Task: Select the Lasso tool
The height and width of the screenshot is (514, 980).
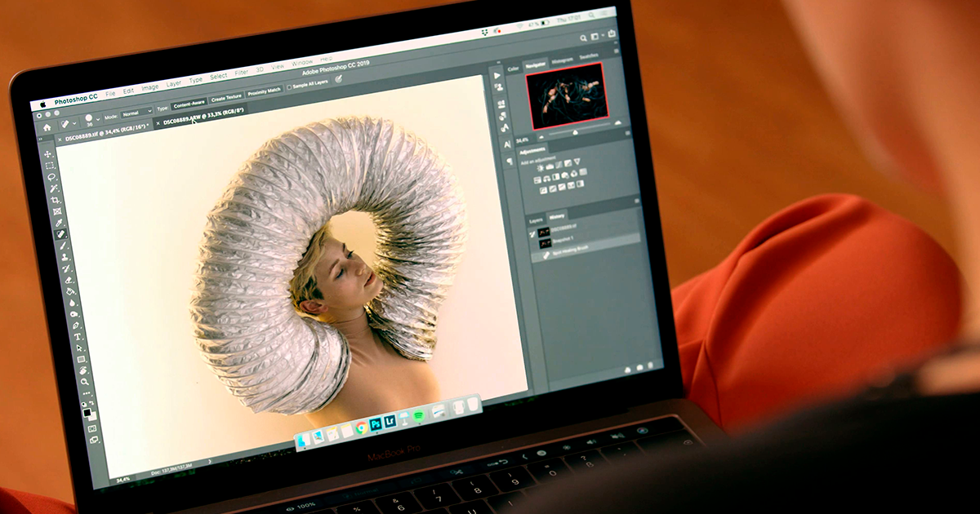Action: [51, 177]
